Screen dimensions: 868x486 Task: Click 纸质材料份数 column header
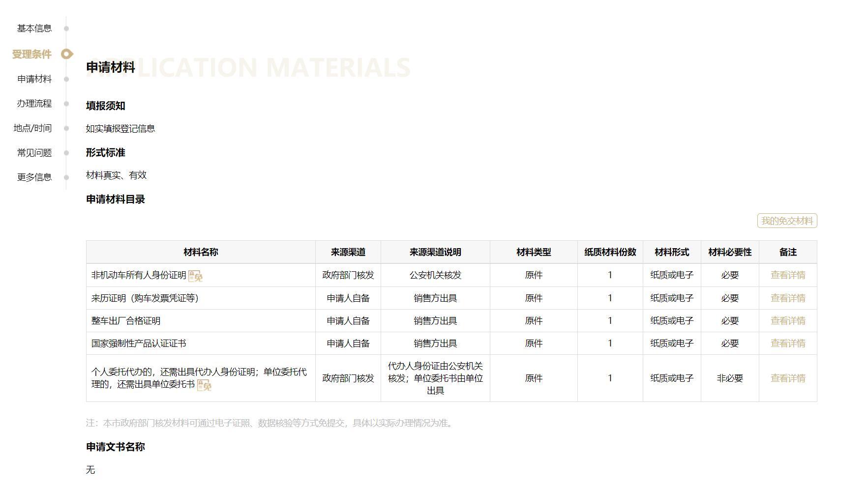pyautogui.click(x=610, y=252)
